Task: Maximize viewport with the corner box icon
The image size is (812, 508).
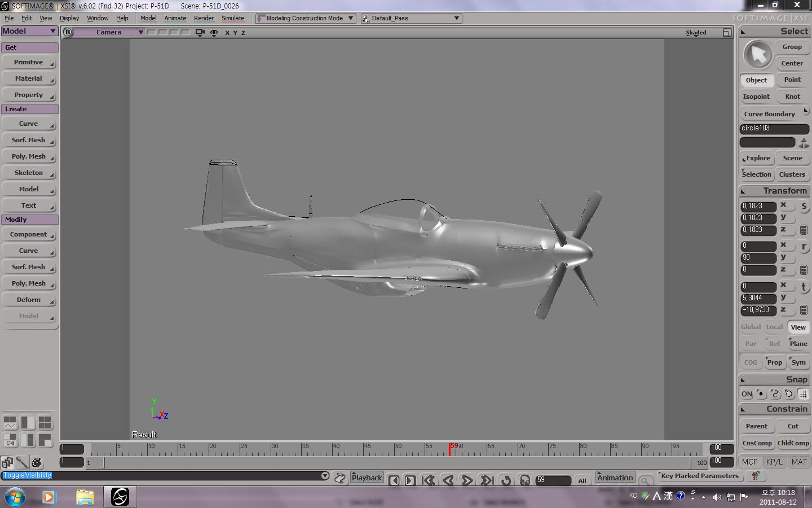Action: coord(727,33)
